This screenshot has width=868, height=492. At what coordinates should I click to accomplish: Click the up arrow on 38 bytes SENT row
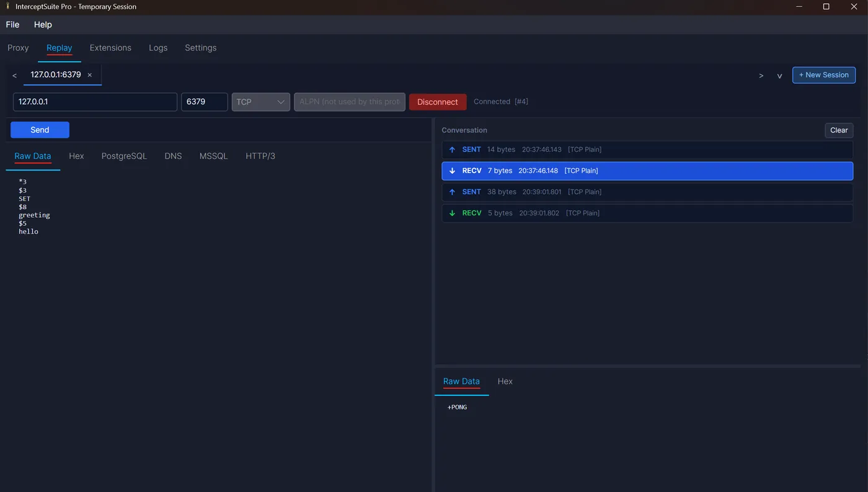pyautogui.click(x=452, y=192)
